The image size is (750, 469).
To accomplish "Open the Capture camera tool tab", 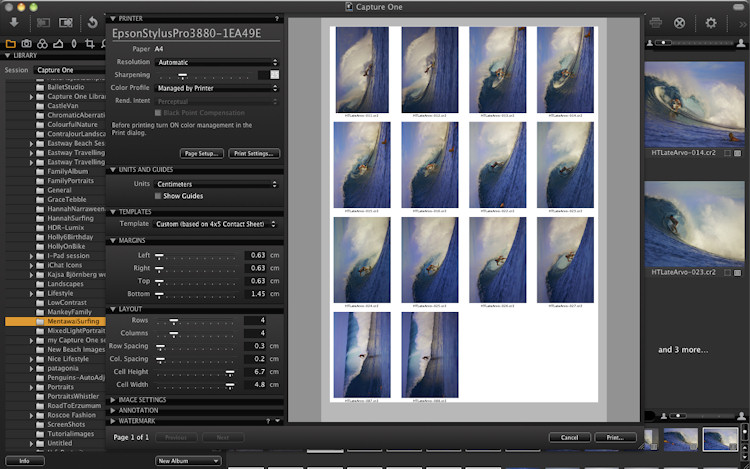I will [26, 44].
